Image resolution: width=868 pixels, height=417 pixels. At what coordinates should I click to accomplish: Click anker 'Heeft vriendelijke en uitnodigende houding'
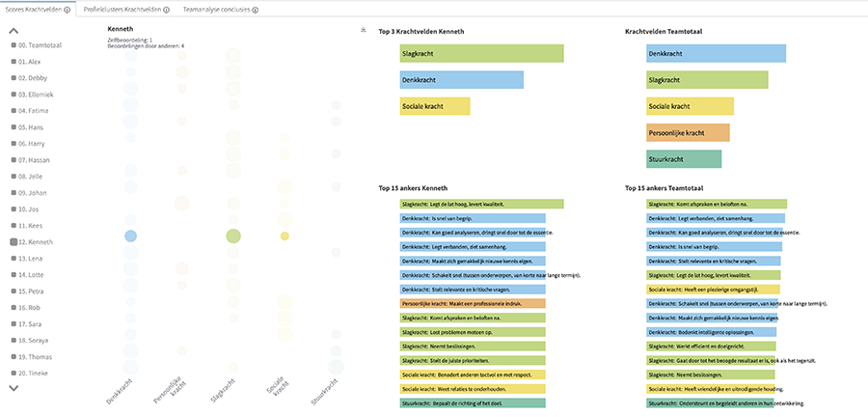coord(710,389)
